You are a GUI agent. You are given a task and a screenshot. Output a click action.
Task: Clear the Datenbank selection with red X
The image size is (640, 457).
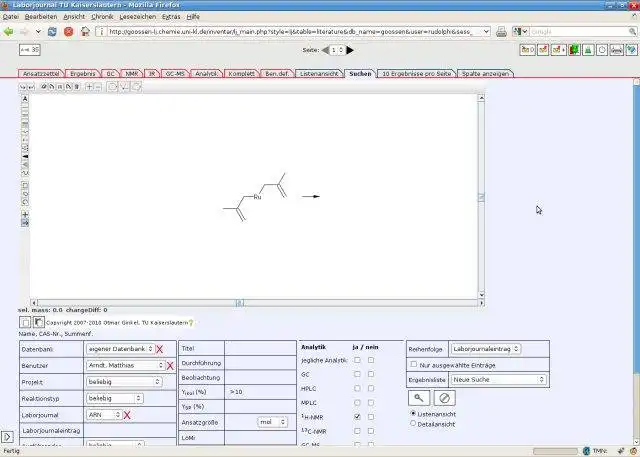(x=160, y=349)
